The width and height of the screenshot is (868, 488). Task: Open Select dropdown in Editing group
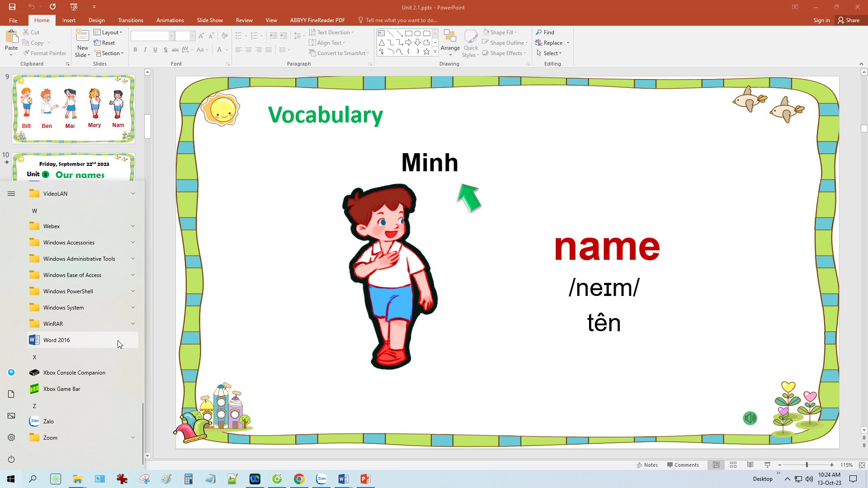tap(549, 53)
